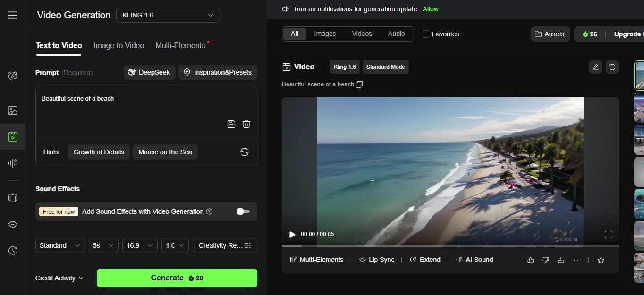Open the Assets button
The width and height of the screenshot is (644, 295).
550,34
